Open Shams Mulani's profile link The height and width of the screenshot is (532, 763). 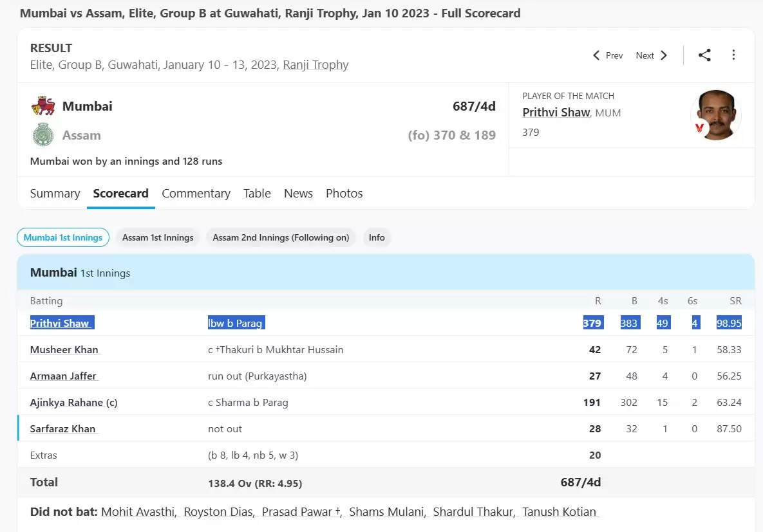[388, 511]
